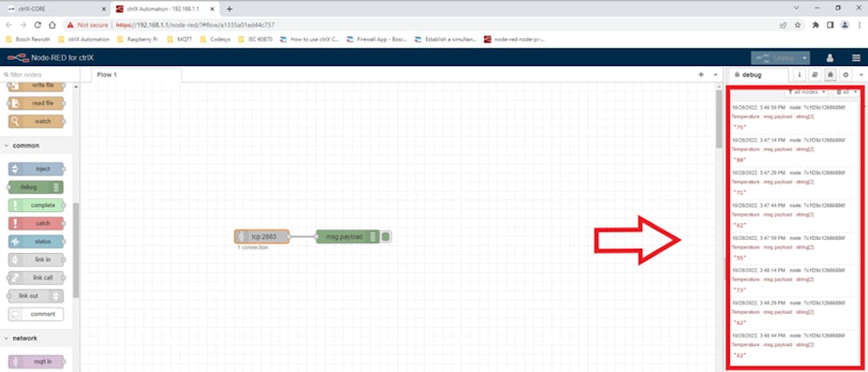Viewport: 868px width, 372px height.
Task: Switch to the debug sidebar tab
Action: click(757, 75)
